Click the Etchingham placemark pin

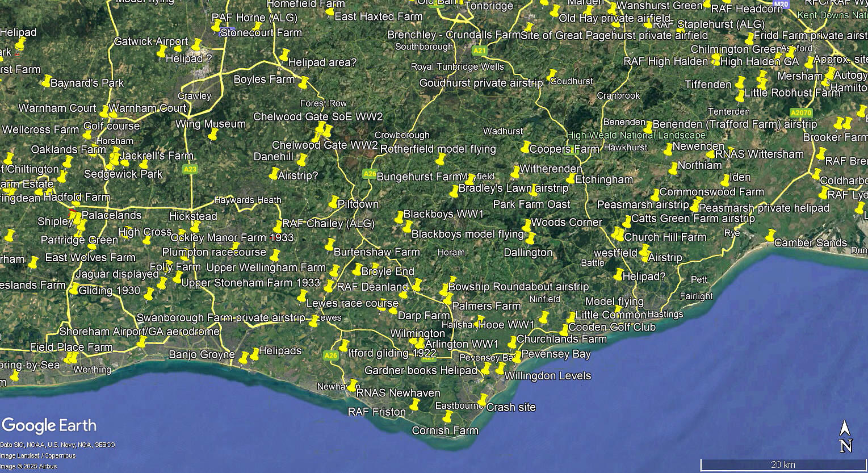click(x=571, y=179)
